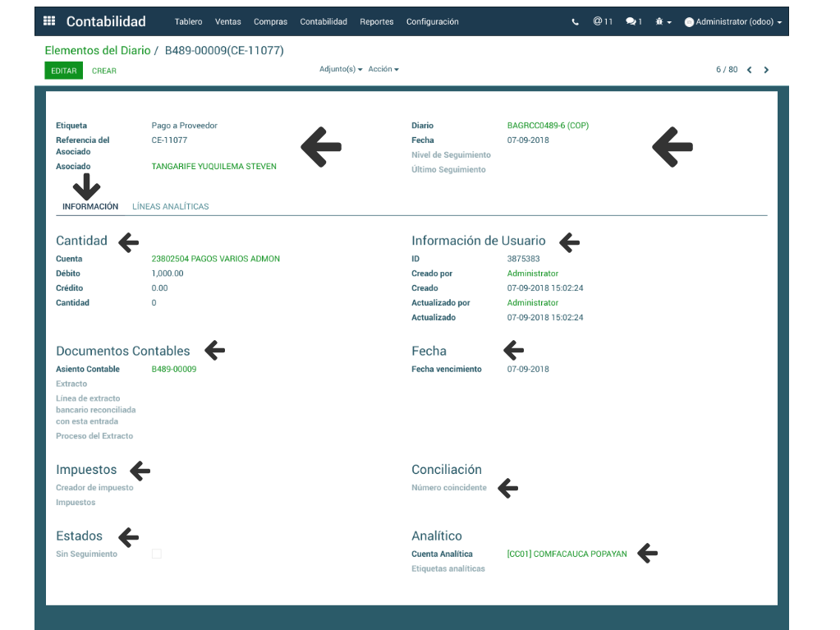Click the Elementos del Diario breadcrumb

pyautogui.click(x=98, y=51)
